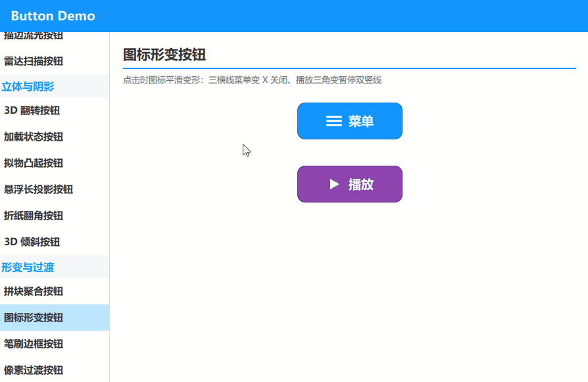588x382 pixels.
Task: Open 笔刷边框按钮 sidebar entry
Action: coord(55,344)
